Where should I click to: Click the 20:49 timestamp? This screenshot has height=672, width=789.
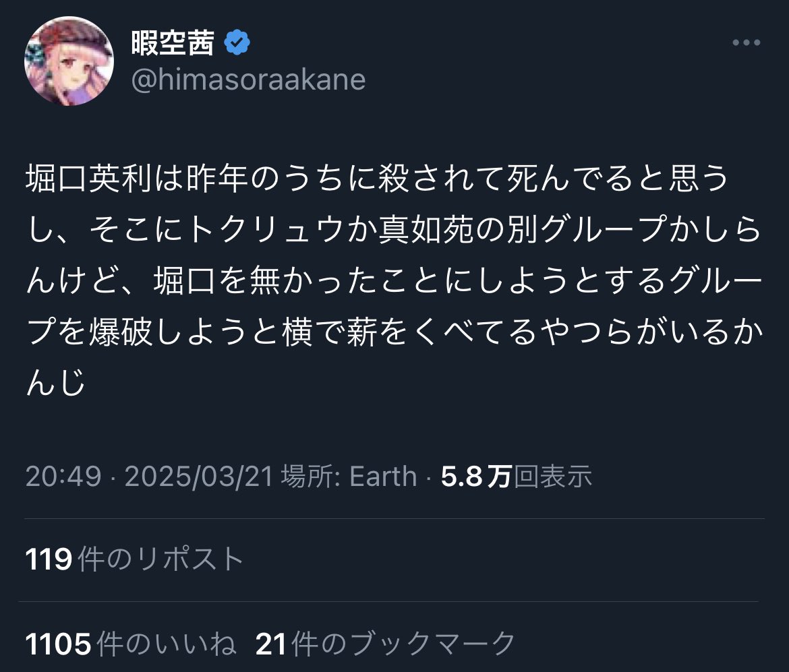point(63,477)
